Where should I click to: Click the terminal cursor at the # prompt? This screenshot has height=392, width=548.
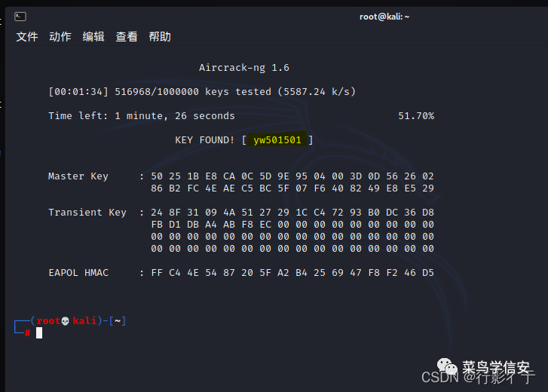tap(39, 333)
